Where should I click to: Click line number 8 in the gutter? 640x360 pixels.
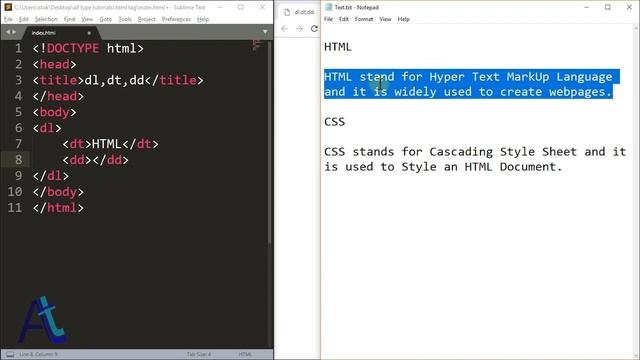click(18, 160)
